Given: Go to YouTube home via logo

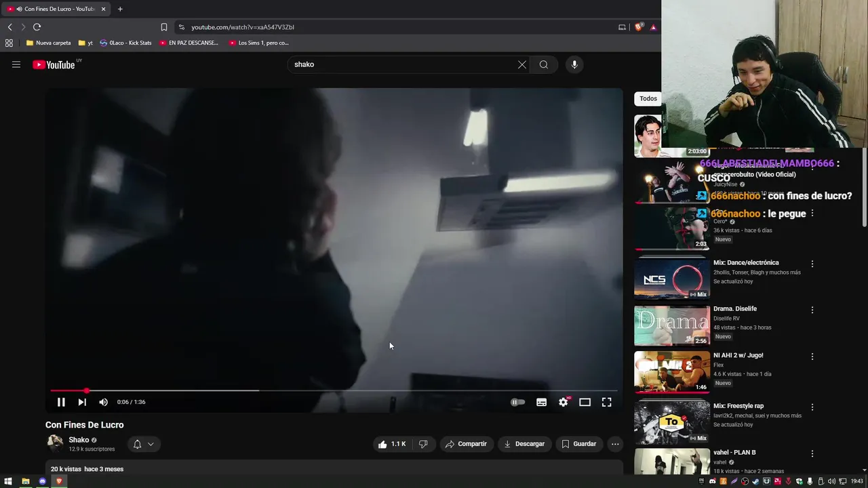Looking at the screenshot, I should [54, 64].
